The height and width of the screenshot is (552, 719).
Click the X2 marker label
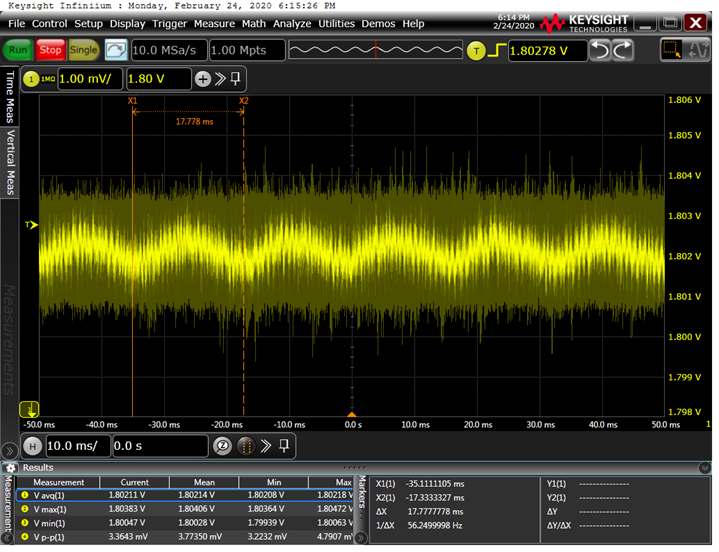click(x=243, y=101)
